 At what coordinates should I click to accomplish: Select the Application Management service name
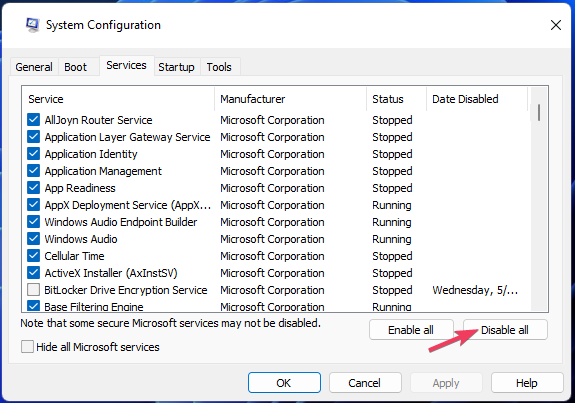tap(103, 171)
